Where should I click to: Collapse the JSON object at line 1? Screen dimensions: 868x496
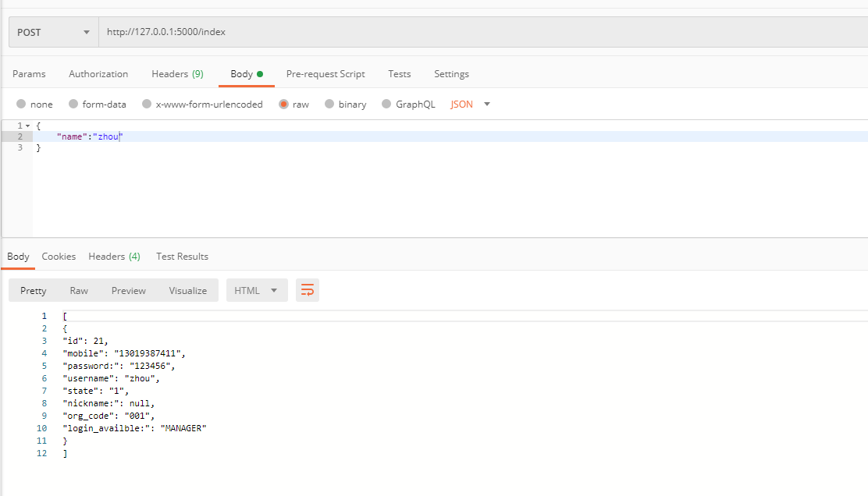(27, 126)
